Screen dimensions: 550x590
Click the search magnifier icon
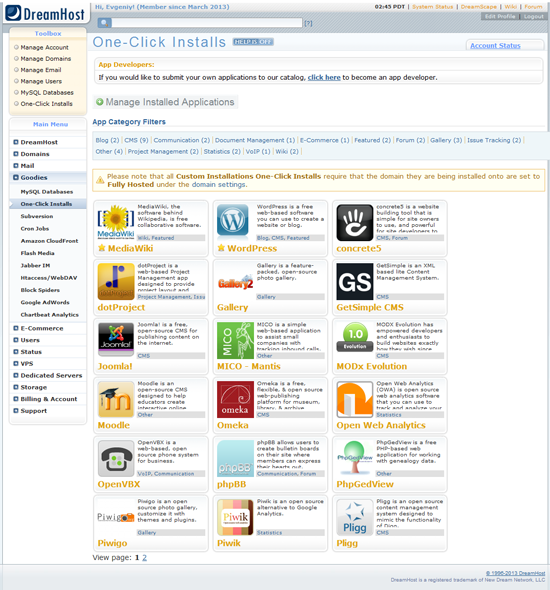104,23
